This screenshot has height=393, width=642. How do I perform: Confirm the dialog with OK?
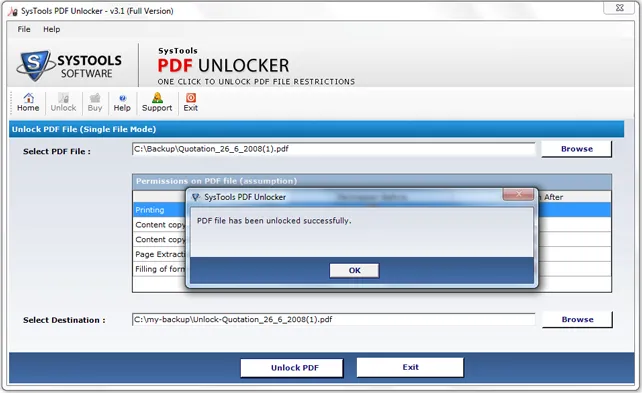354,270
